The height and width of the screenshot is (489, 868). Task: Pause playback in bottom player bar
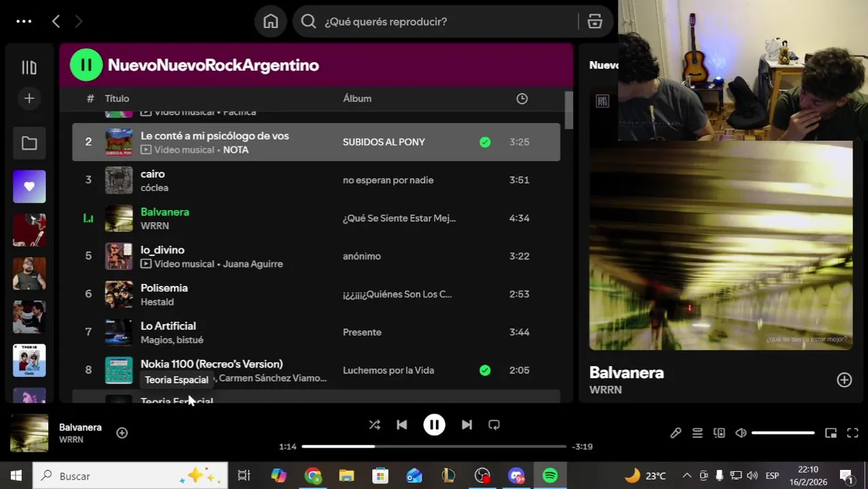434,425
